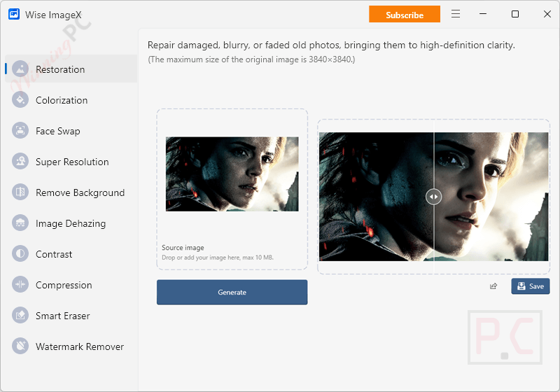Click the orange Subscribe button

point(405,15)
